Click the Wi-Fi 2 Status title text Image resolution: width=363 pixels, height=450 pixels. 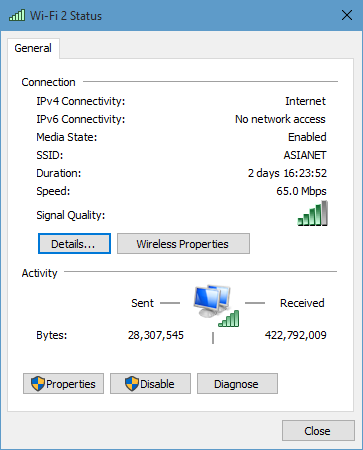(x=66, y=16)
